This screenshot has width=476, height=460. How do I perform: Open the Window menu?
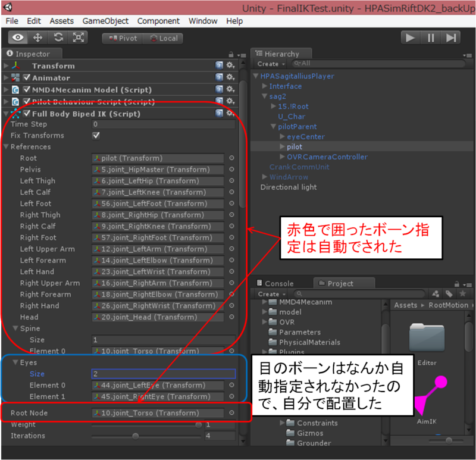point(203,21)
